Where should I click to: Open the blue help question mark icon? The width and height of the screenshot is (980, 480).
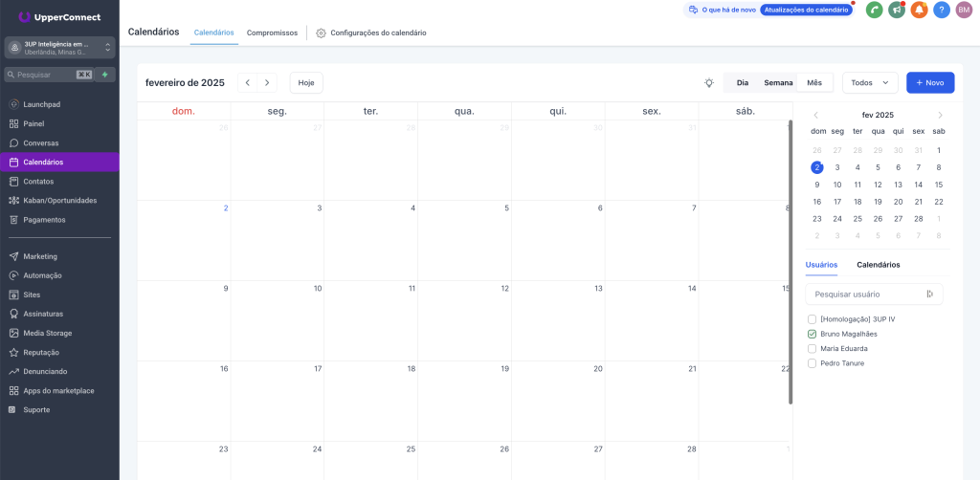tap(942, 10)
